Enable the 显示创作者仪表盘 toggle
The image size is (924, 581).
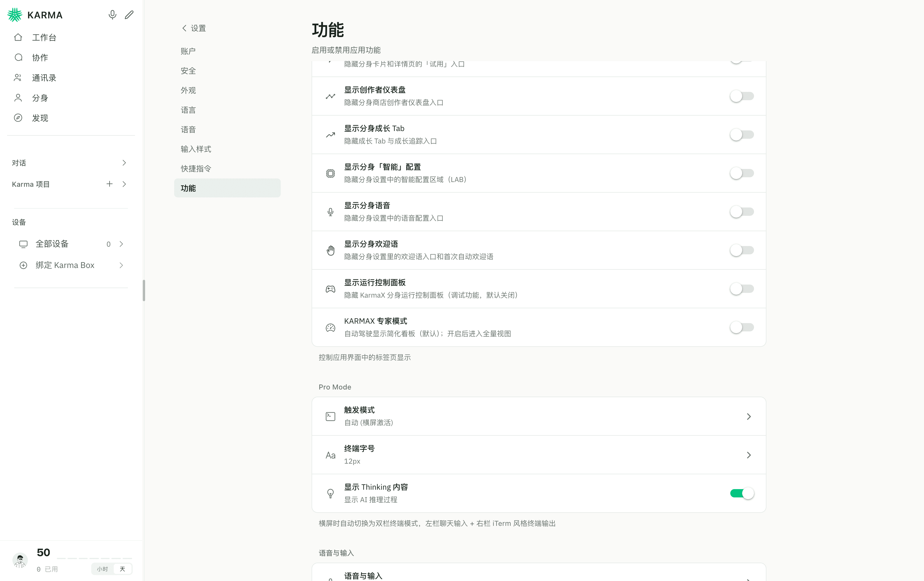[x=742, y=96]
